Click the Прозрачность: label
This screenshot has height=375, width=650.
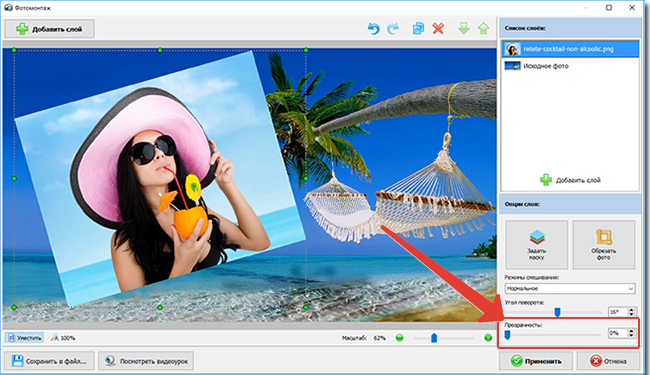[x=524, y=325]
